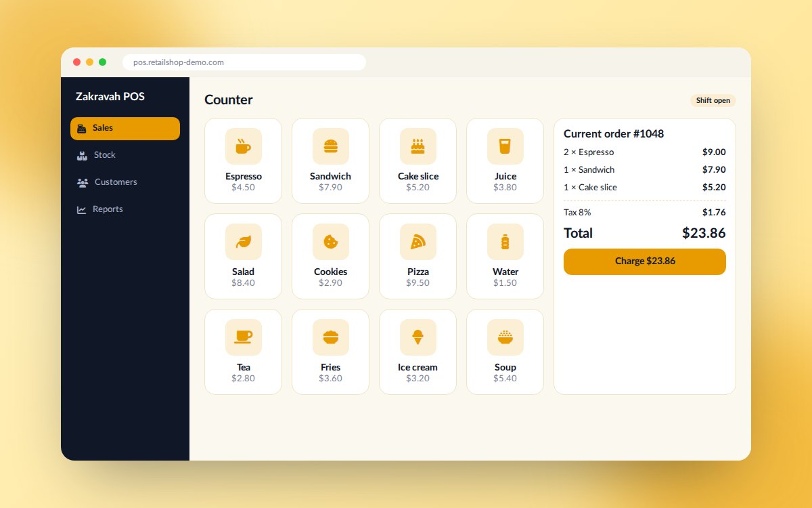Open the Customers page
The height and width of the screenshot is (508, 812).
click(125, 183)
